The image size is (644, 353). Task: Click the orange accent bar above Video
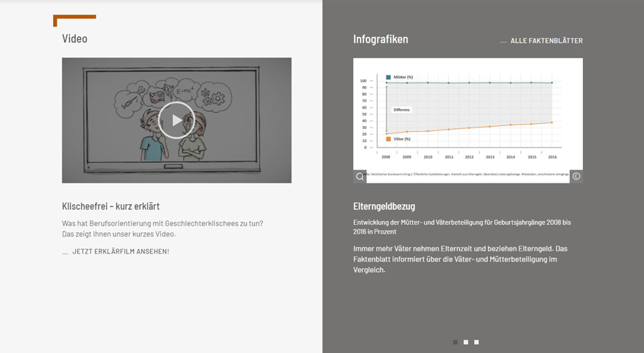pyautogui.click(x=74, y=17)
